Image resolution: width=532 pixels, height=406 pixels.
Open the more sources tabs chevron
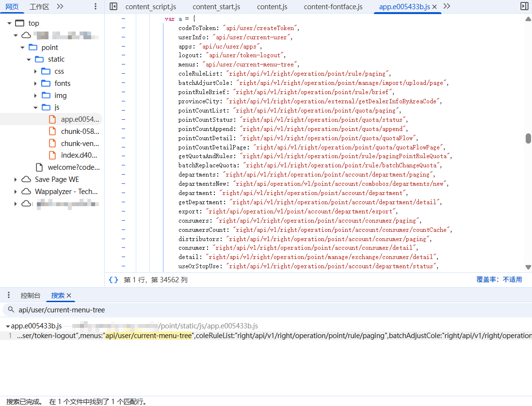coord(60,6)
